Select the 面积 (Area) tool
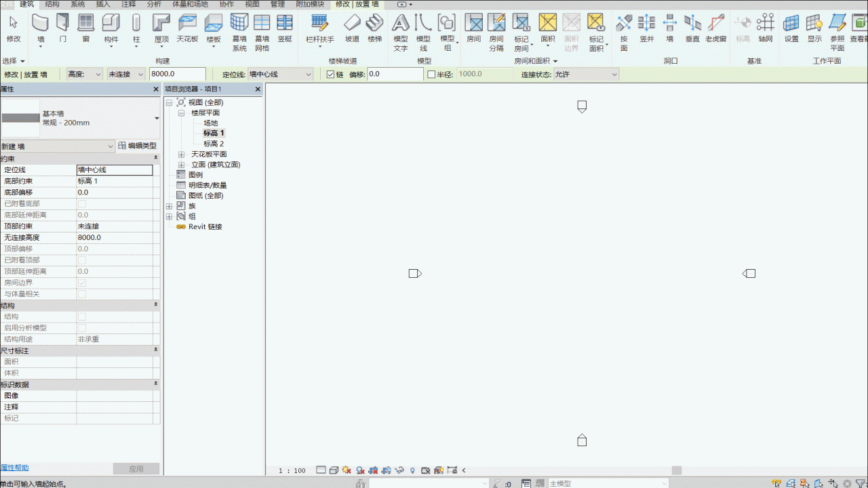 [x=548, y=28]
